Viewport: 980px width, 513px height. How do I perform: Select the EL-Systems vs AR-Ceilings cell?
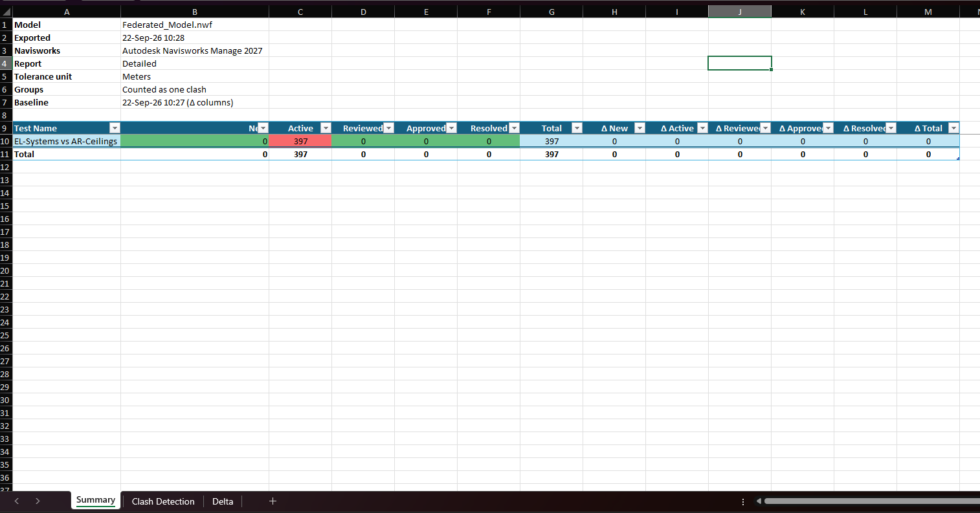click(x=67, y=141)
